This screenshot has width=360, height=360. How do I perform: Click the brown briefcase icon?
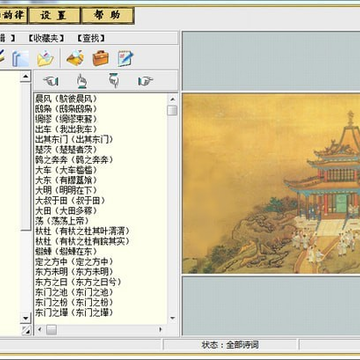(101, 58)
